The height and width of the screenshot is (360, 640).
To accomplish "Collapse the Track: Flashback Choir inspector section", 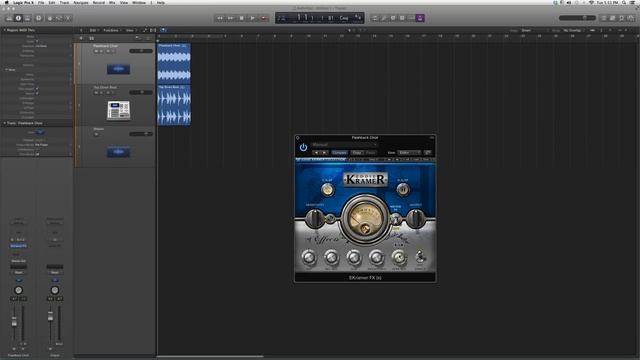I will pos(4,123).
